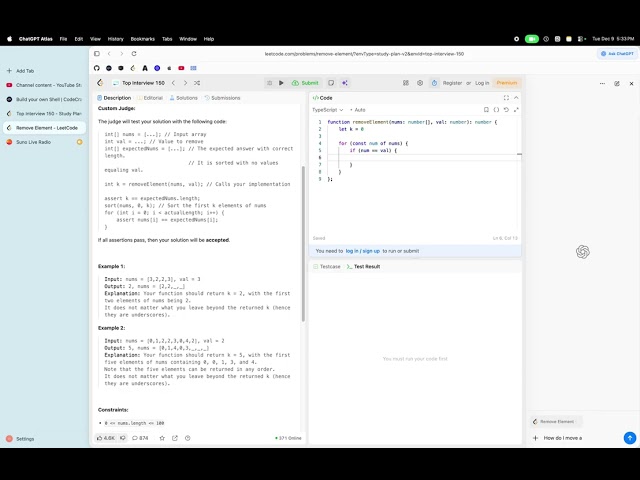Add attachment plus in ChatGPT input
Viewport: 640px width, 480px height.
[x=536, y=438]
